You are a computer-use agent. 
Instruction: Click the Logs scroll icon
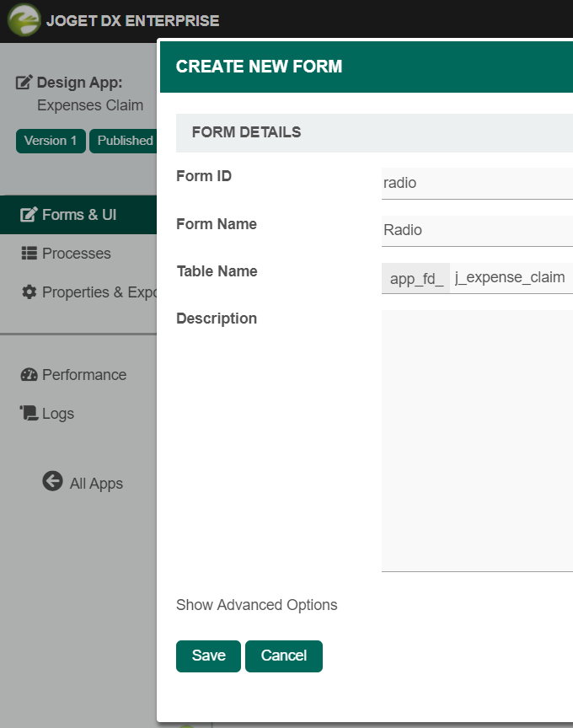pyautogui.click(x=29, y=413)
